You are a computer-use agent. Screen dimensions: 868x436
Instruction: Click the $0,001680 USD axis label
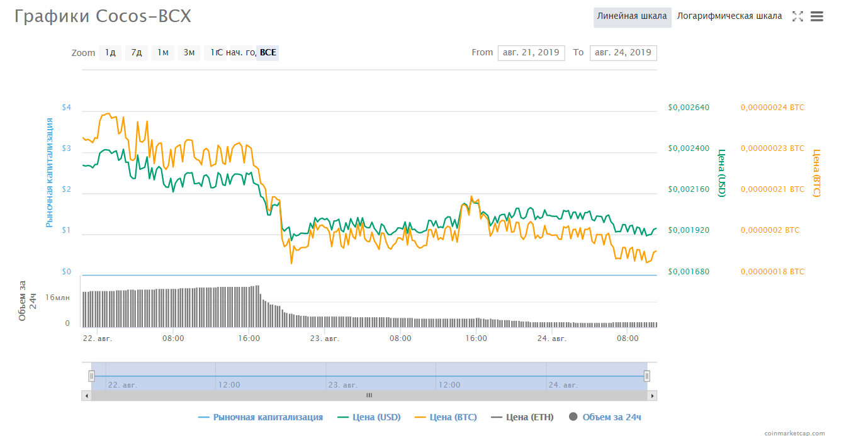pos(689,272)
